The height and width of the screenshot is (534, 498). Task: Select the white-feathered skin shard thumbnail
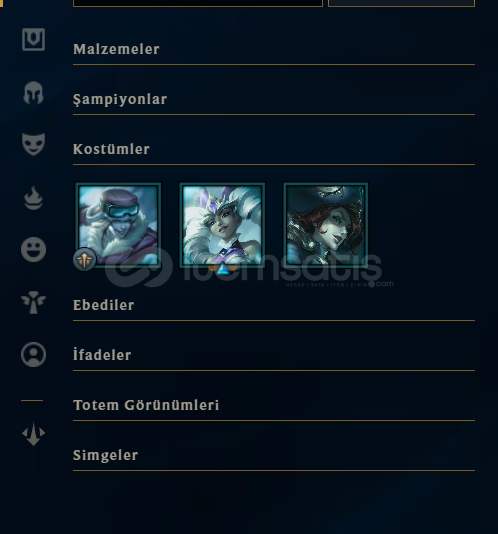222,225
